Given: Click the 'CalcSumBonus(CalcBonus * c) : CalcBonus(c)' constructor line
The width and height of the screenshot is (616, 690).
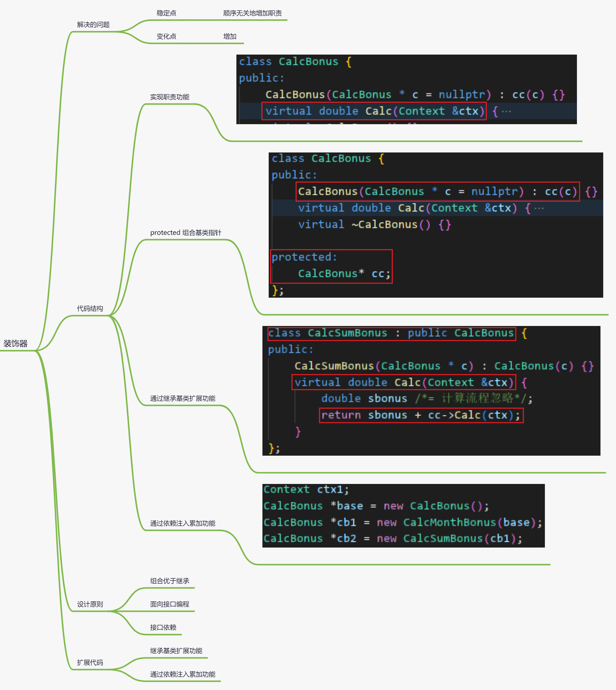Looking at the screenshot, I should [444, 366].
